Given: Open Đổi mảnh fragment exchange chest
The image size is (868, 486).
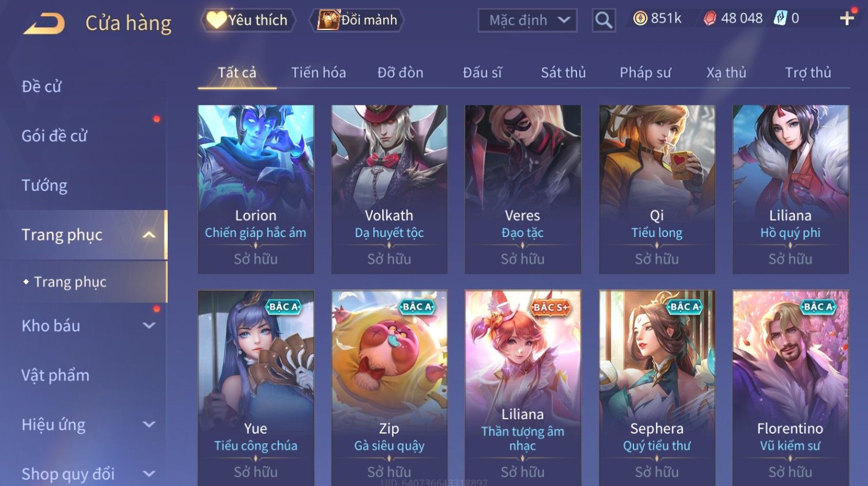Looking at the screenshot, I should tap(357, 20).
